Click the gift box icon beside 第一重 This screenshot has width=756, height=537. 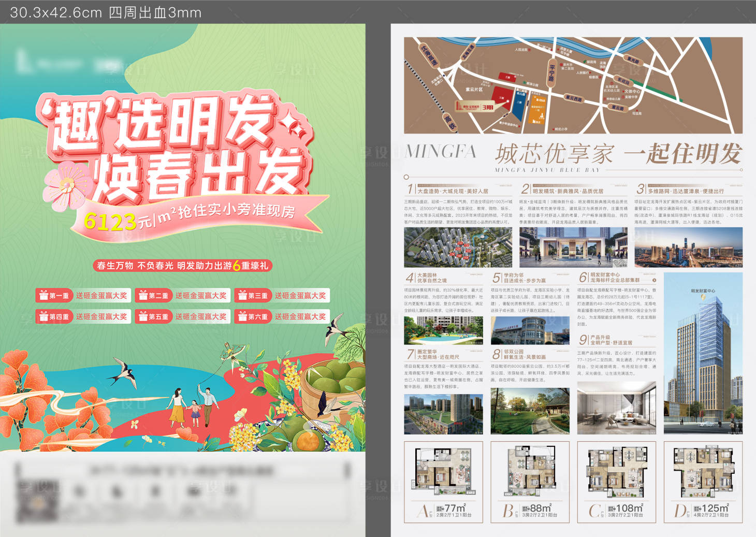click(x=43, y=296)
